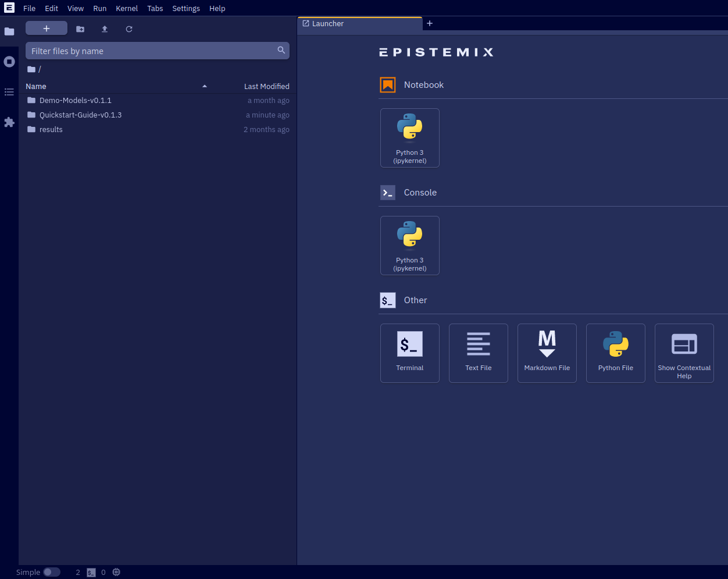728x579 pixels.
Task: Open the Settings menu
Action: [186, 8]
